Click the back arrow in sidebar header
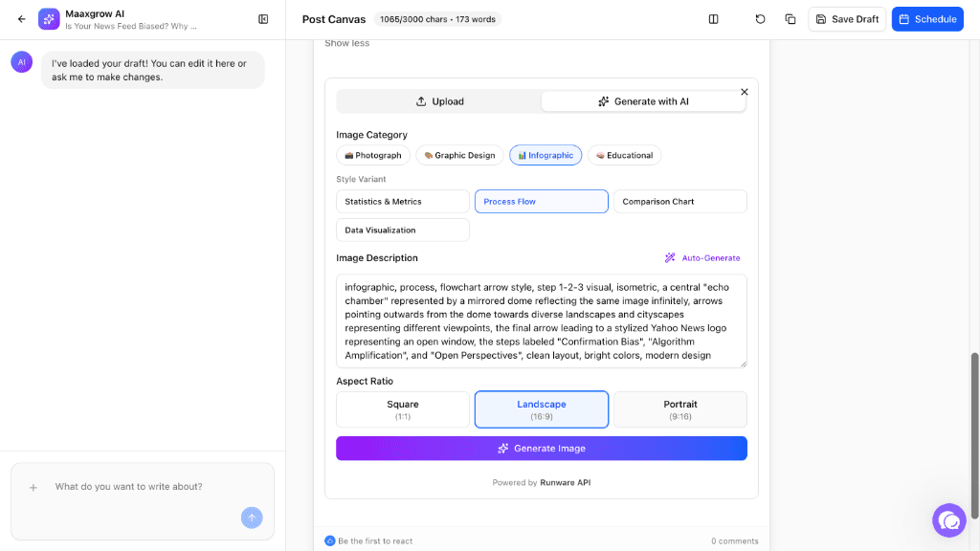 (x=22, y=19)
